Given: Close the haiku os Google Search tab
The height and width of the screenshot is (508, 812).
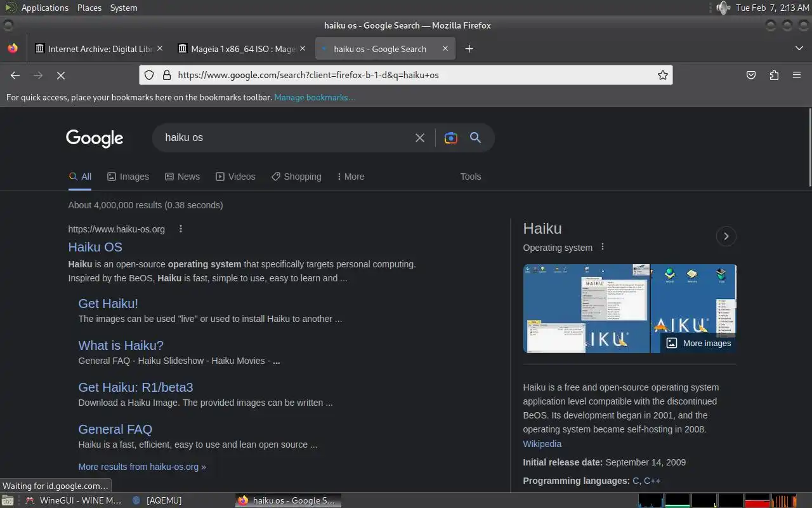Looking at the screenshot, I should [x=445, y=48].
